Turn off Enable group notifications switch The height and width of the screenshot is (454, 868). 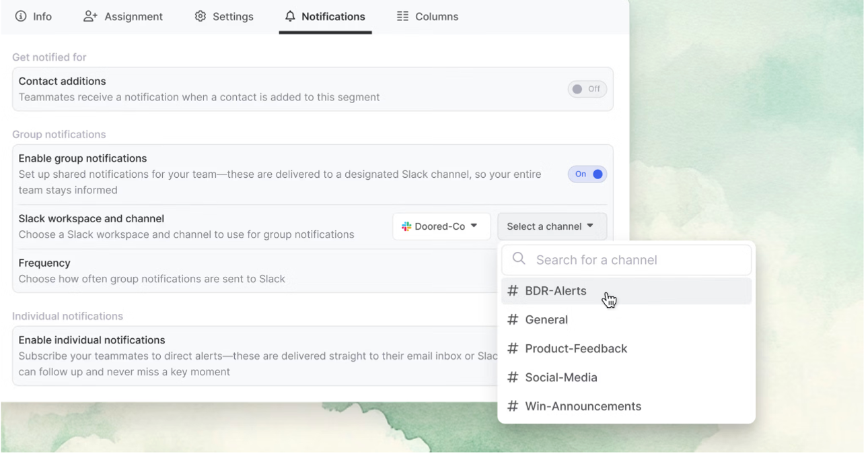tap(587, 174)
